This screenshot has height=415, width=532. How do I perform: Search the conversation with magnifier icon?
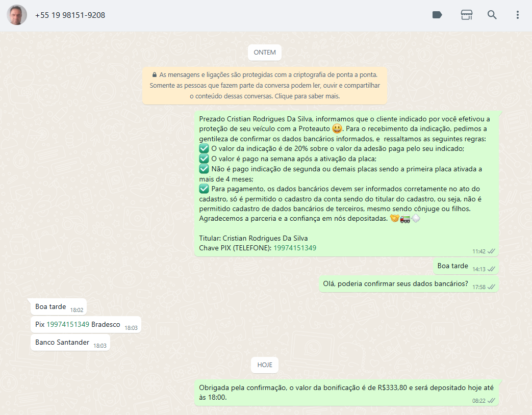pos(492,15)
